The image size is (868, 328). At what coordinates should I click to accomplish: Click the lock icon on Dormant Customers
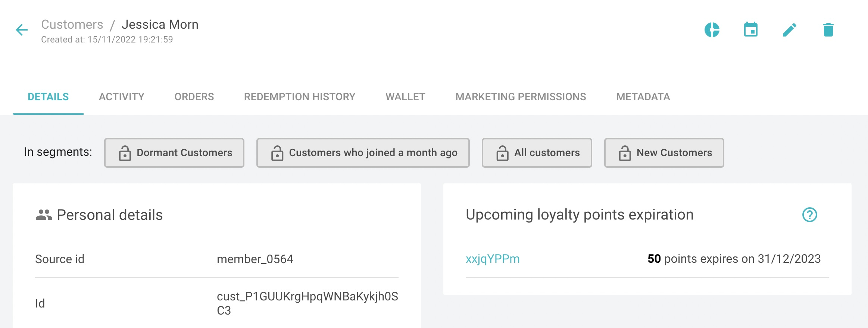click(125, 152)
